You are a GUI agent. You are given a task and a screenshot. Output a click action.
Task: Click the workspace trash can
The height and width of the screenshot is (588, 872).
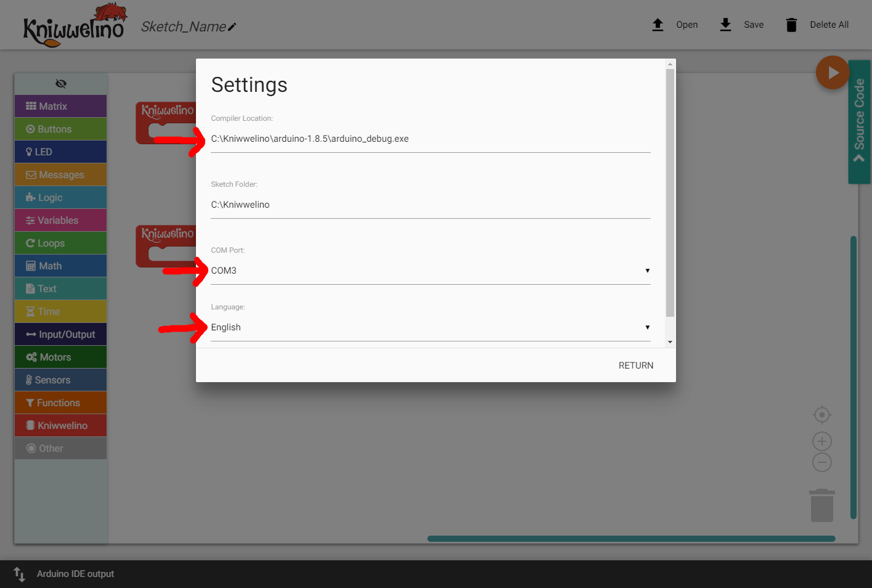pyautogui.click(x=822, y=505)
